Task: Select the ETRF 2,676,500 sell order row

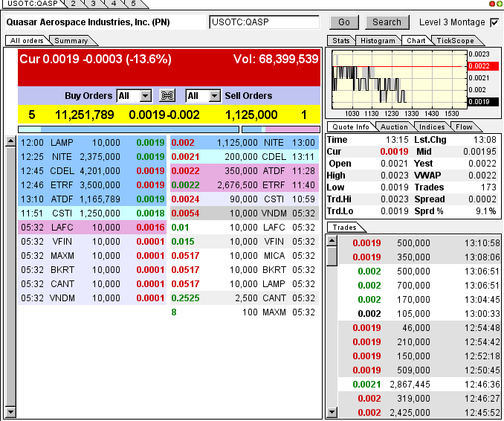Action: click(245, 185)
